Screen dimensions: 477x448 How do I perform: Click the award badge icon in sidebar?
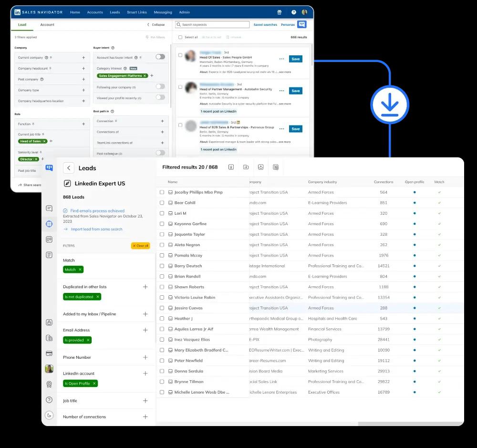(x=49, y=385)
